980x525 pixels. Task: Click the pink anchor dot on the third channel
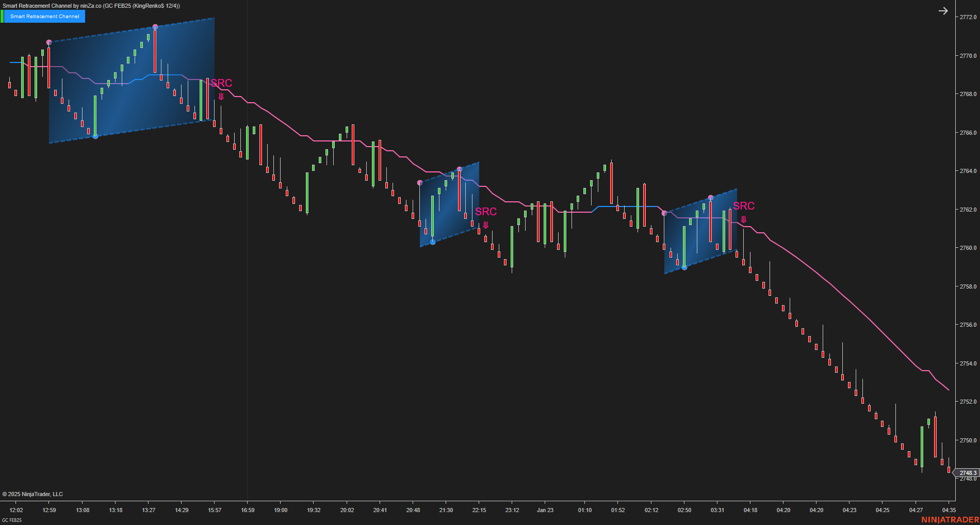click(x=711, y=197)
